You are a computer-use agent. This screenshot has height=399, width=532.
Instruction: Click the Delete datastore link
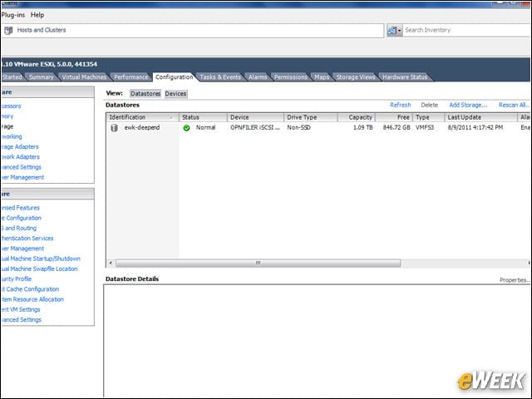[x=429, y=105]
